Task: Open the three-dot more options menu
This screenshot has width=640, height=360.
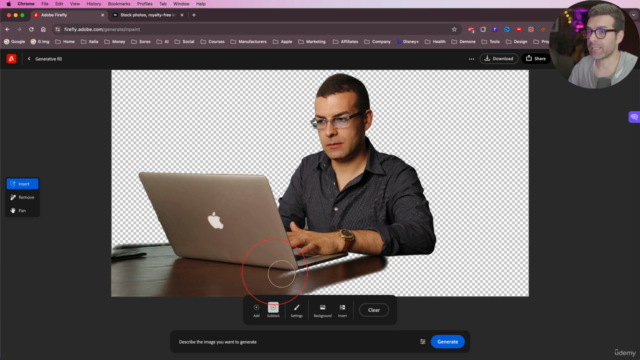Action: tap(471, 59)
